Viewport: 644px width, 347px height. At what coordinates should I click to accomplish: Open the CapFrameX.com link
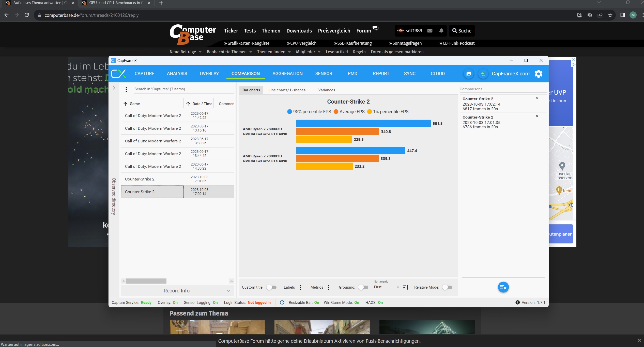tap(510, 74)
